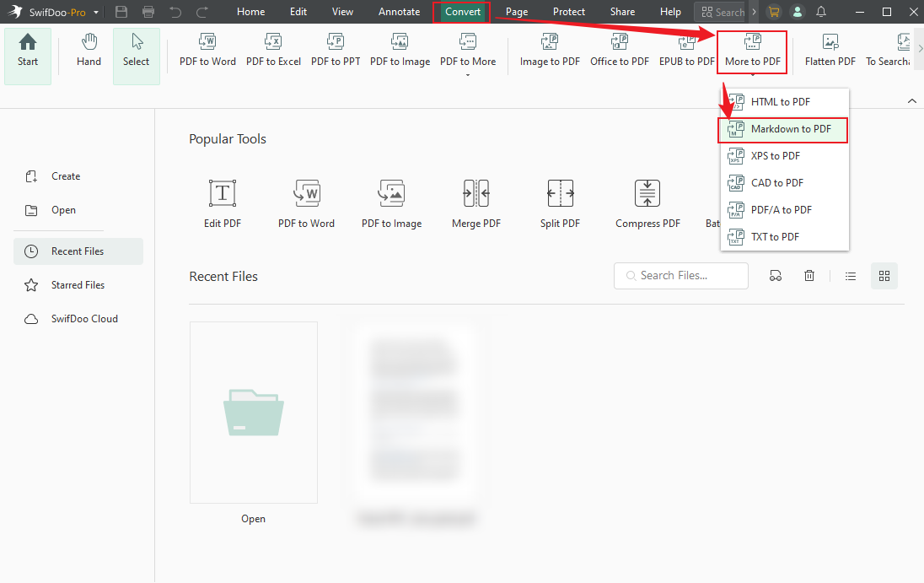The height and width of the screenshot is (583, 924).
Task: Launch the Merge PDF tool
Action: pos(475,202)
